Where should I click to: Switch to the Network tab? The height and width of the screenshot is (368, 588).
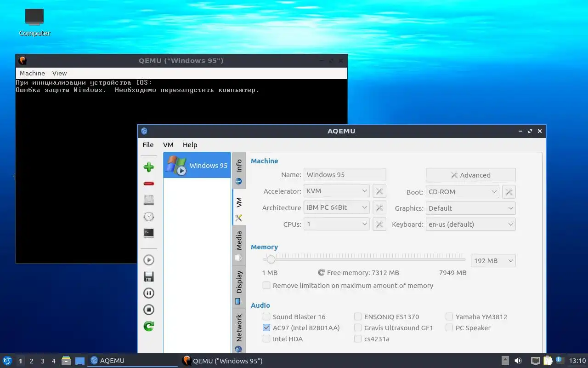click(x=239, y=331)
